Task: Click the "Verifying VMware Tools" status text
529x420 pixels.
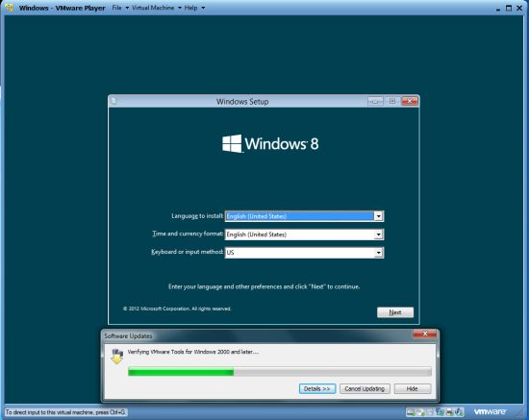Action: pos(193,352)
